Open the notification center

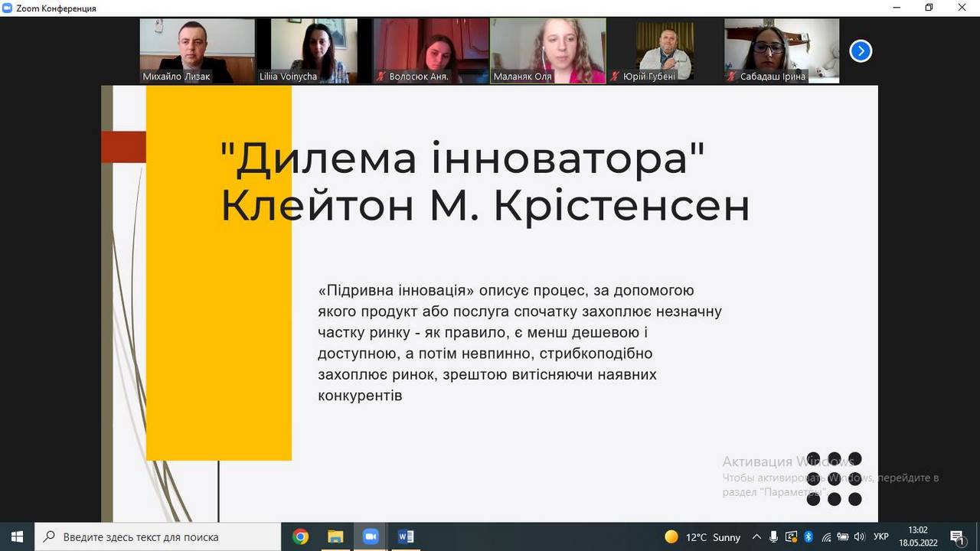tap(957, 537)
